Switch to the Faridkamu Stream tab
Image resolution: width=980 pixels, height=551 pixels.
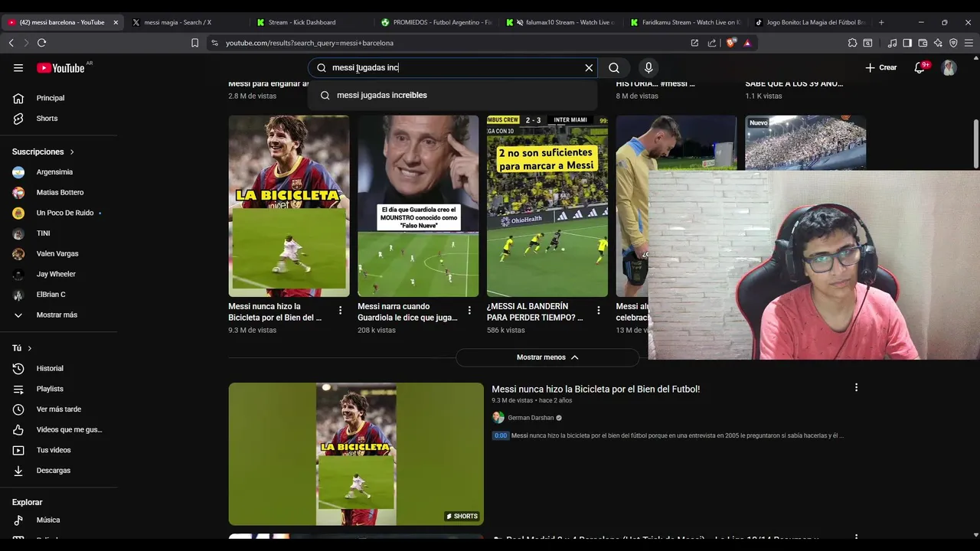[687, 22]
